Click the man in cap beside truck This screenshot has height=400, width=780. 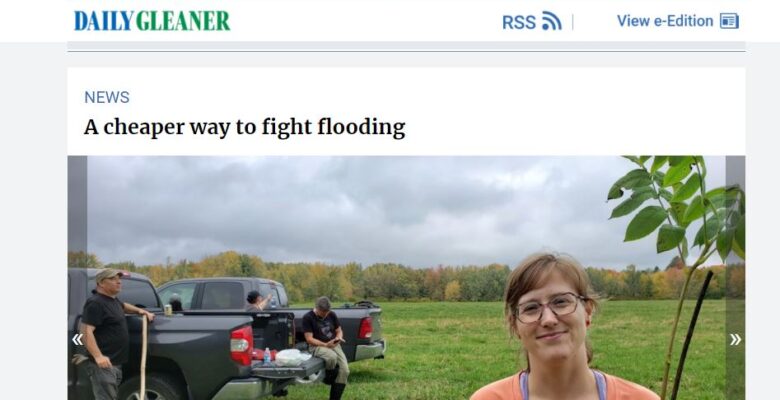pos(105,333)
